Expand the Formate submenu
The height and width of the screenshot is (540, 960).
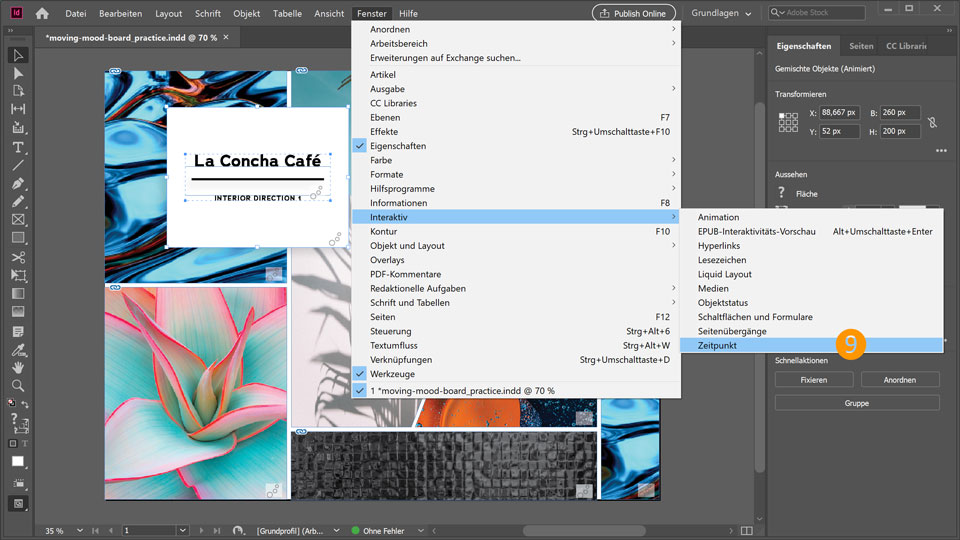(516, 174)
